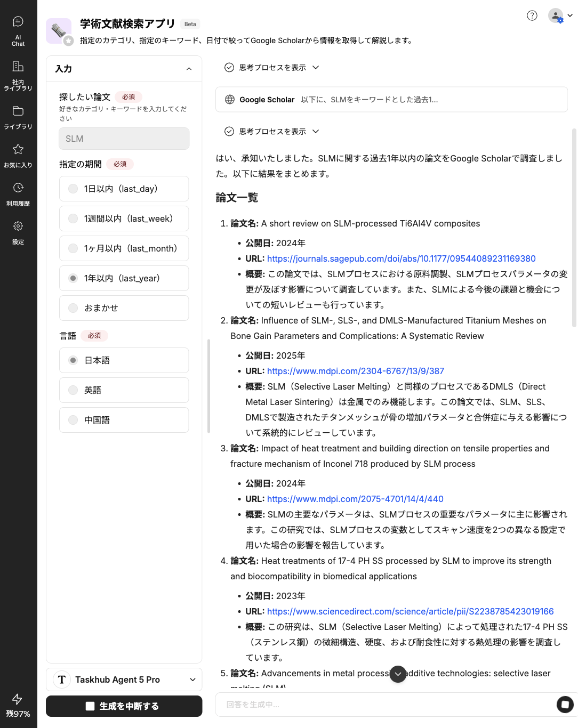Viewport: 578px width, 728px height.
Task: Click the 探したい論文 SLM input field
Action: (124, 139)
